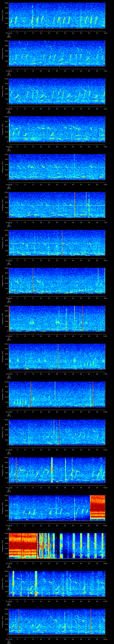The height and width of the screenshot is (644, 114).
Task: Click the red vertical line in the 16:12:00 panel
Action: [x=60, y=432]
